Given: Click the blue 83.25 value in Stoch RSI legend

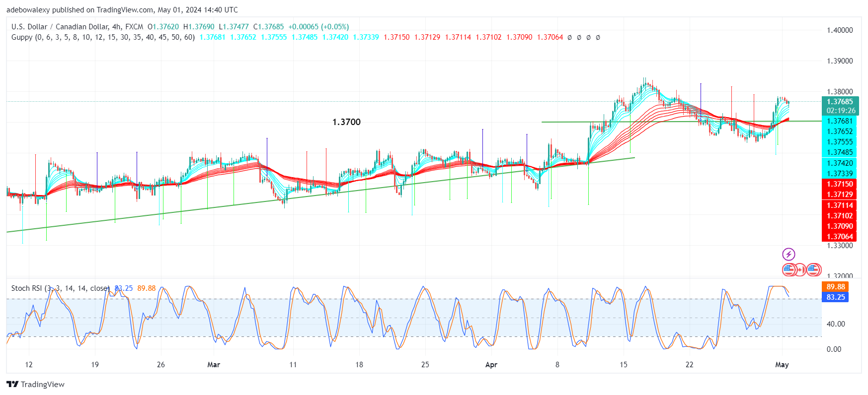Looking at the screenshot, I should click(124, 288).
